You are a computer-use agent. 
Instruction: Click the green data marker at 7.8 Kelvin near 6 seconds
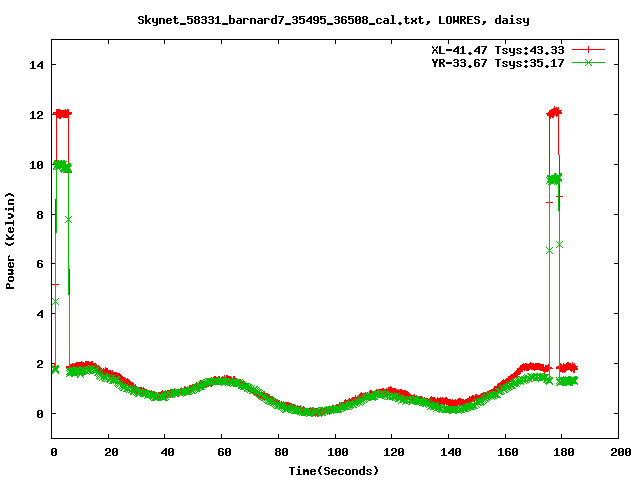point(68,220)
